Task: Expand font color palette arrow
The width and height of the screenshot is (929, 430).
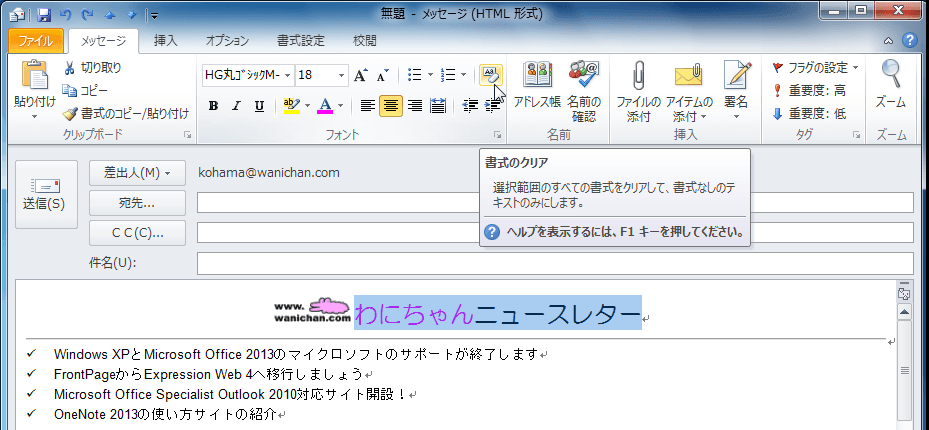Action: pos(341,106)
